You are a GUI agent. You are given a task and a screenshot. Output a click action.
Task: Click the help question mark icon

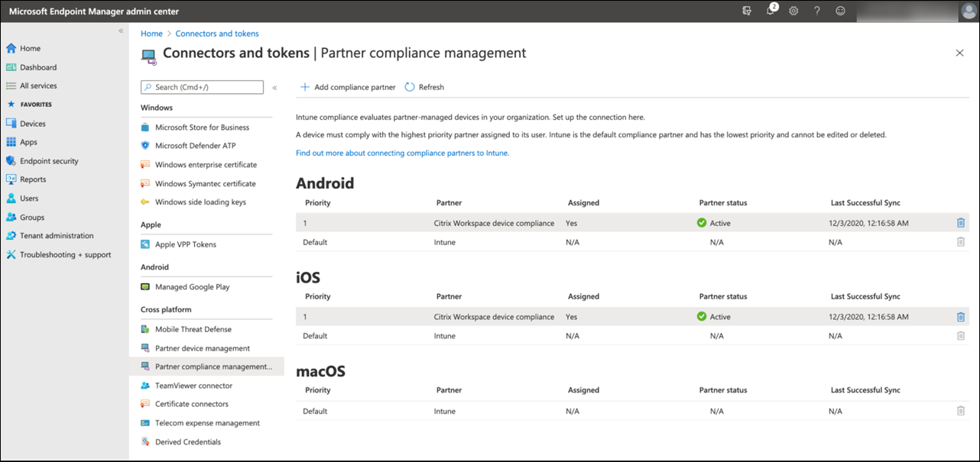point(817,11)
